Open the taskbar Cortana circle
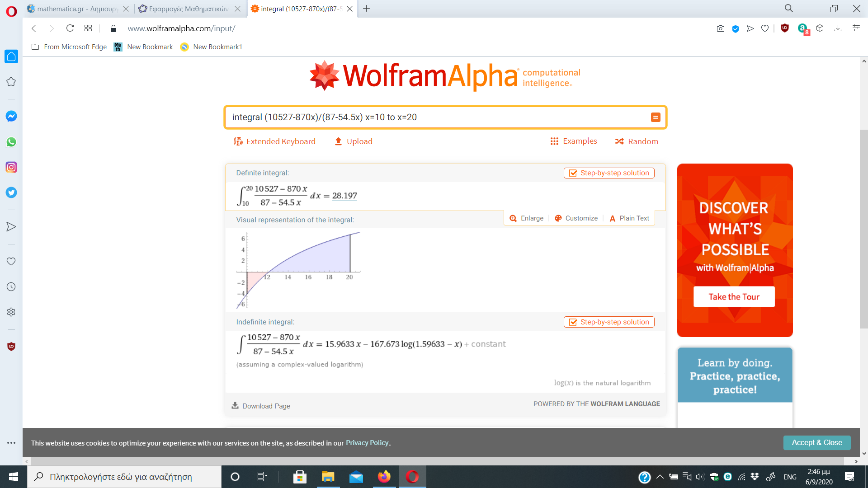The width and height of the screenshot is (868, 488). coord(235,477)
